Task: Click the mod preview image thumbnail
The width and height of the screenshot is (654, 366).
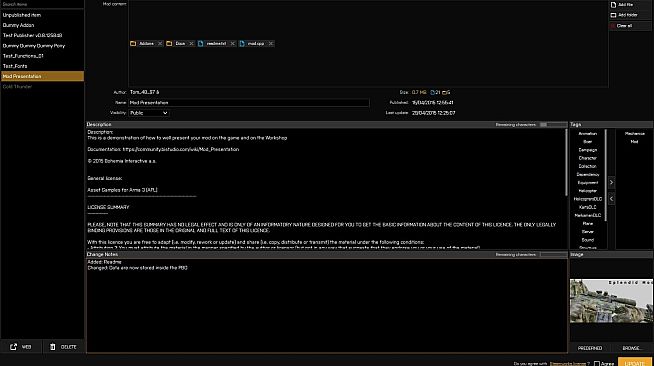Action: click(611, 301)
